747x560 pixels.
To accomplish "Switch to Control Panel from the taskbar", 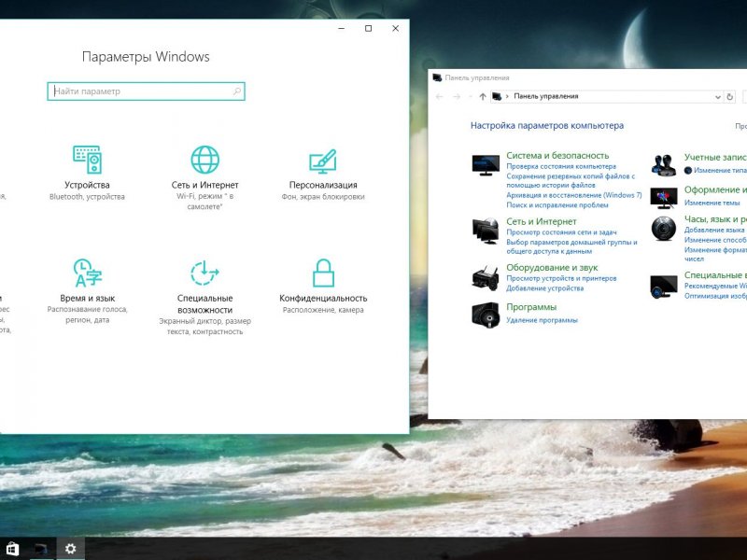I will point(42,549).
